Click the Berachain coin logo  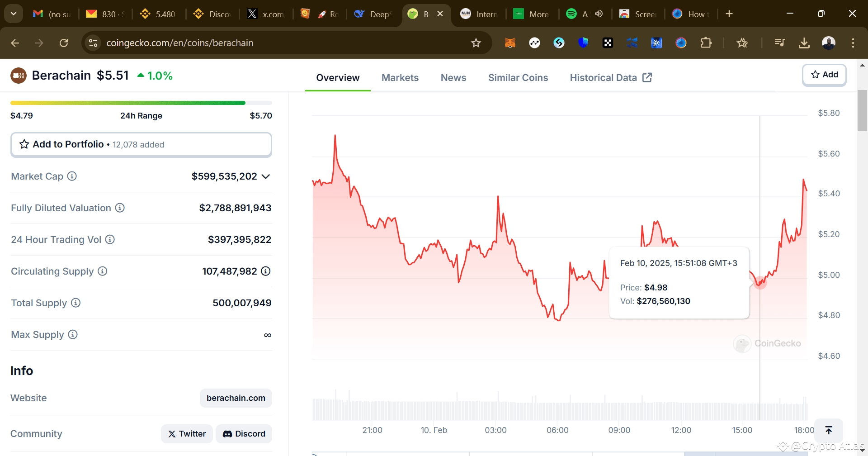(x=19, y=76)
